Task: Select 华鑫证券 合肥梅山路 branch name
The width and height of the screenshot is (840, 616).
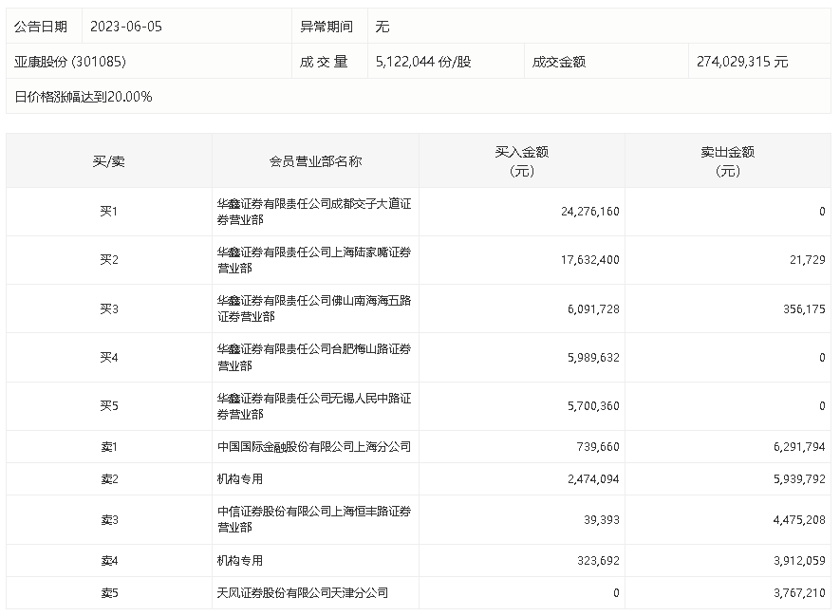Action: (314, 357)
